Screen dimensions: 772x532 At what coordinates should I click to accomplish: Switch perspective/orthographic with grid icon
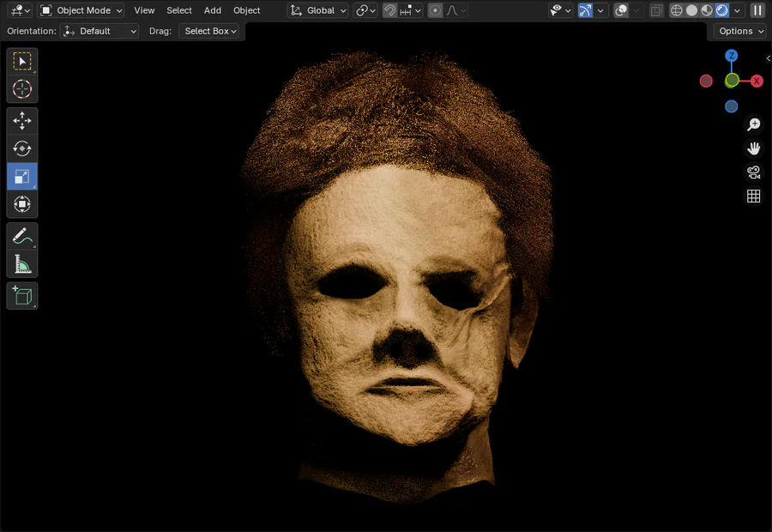(x=753, y=196)
